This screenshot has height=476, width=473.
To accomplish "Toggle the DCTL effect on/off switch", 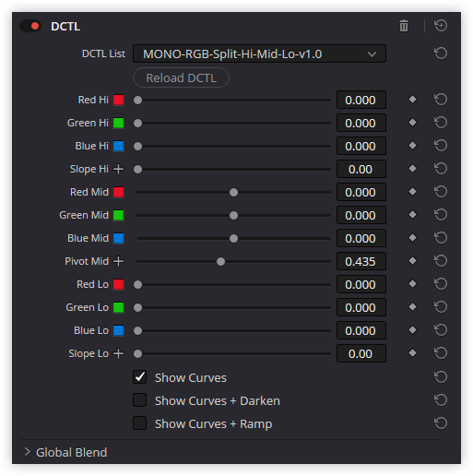I will [x=30, y=26].
